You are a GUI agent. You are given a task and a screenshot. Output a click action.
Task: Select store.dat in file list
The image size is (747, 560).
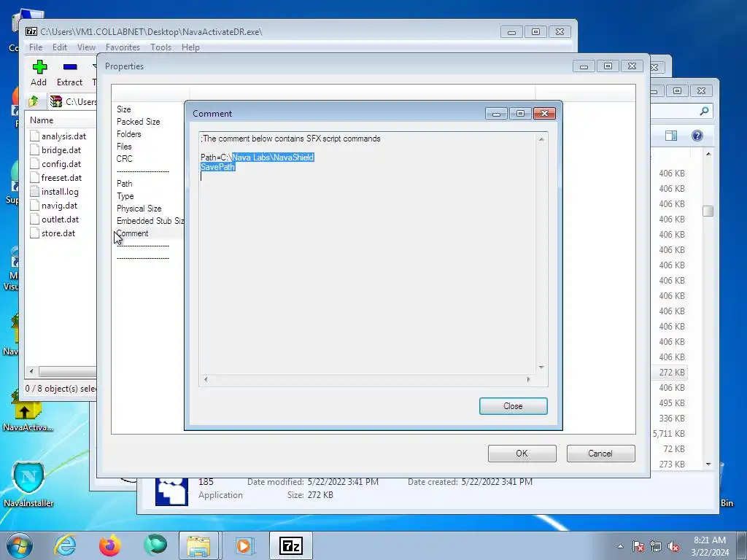coord(58,233)
